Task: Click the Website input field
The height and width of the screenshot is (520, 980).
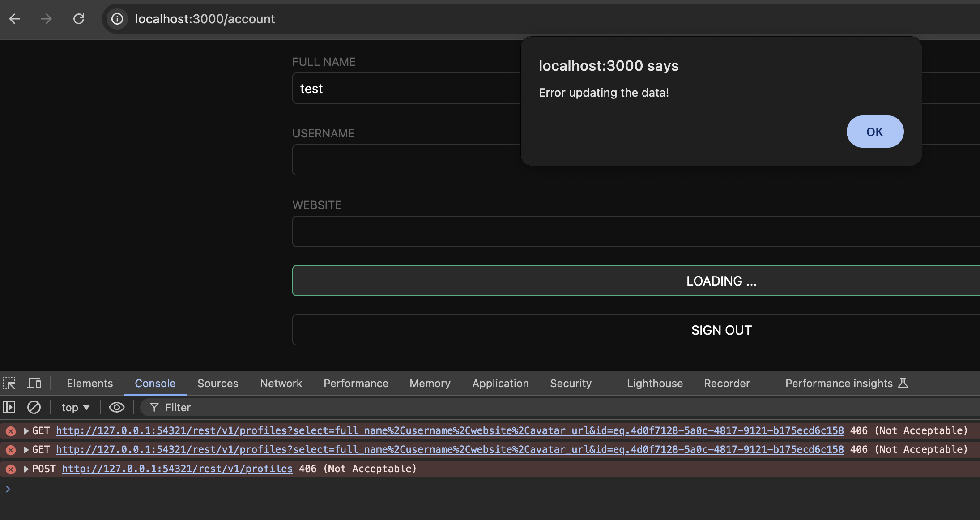Action: [636, 231]
